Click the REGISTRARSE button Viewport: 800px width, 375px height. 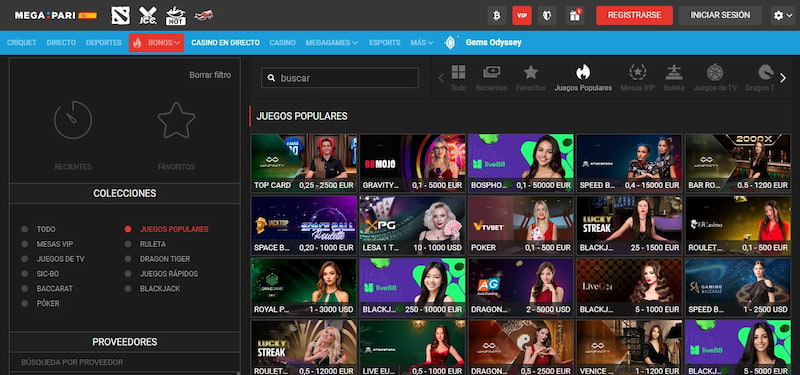634,15
